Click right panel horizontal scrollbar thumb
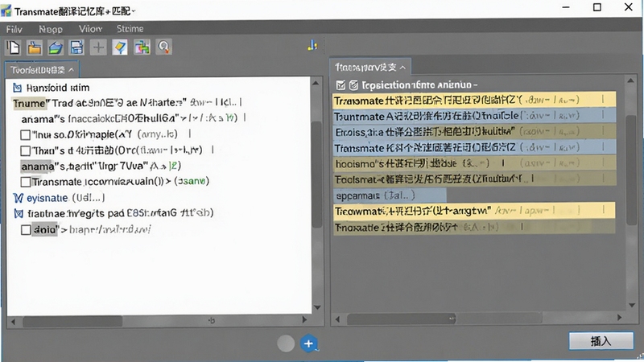Screen dimensions: 644x362 click(402, 319)
